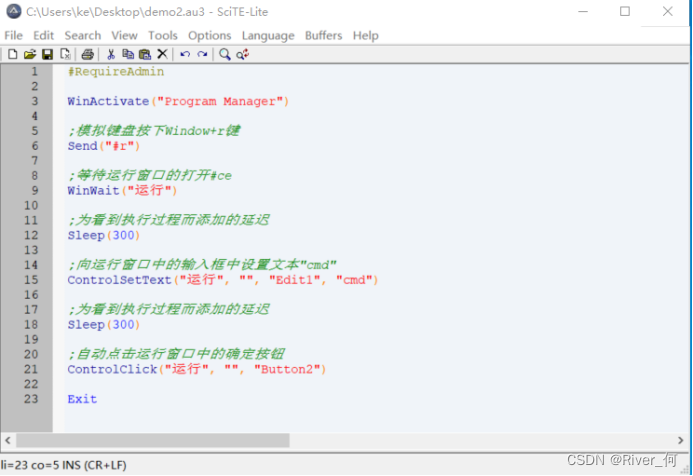
Task: Click line number 10 in margin
Action: tap(31, 206)
